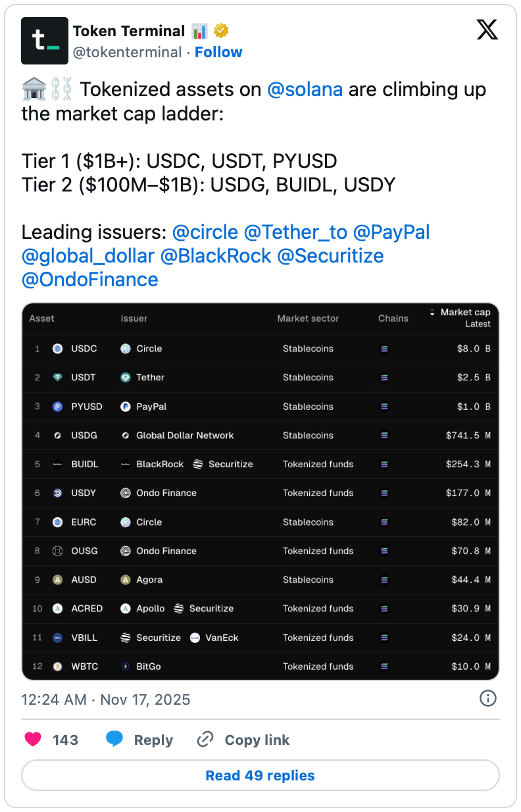Open the @circle mention link
521x812 pixels.
click(205, 232)
